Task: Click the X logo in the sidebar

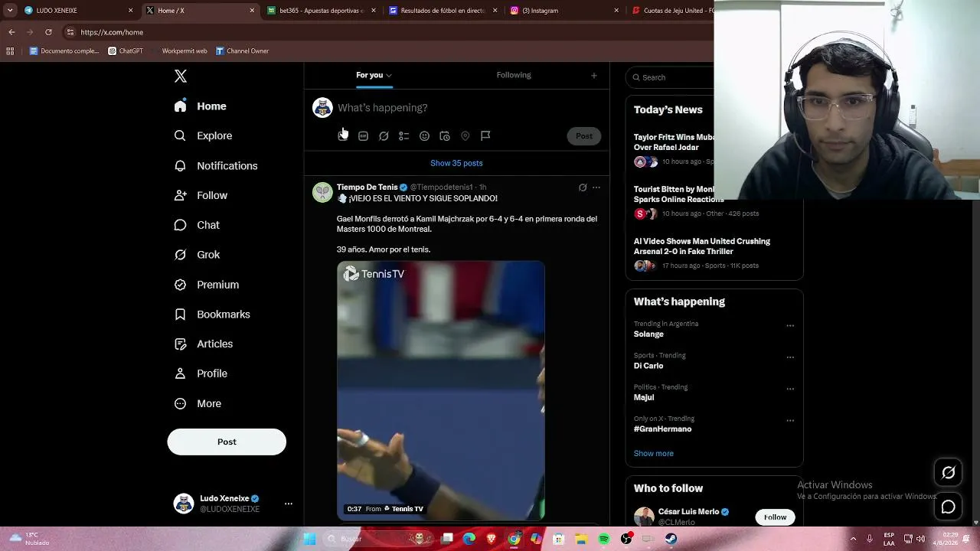Action: 181,76
